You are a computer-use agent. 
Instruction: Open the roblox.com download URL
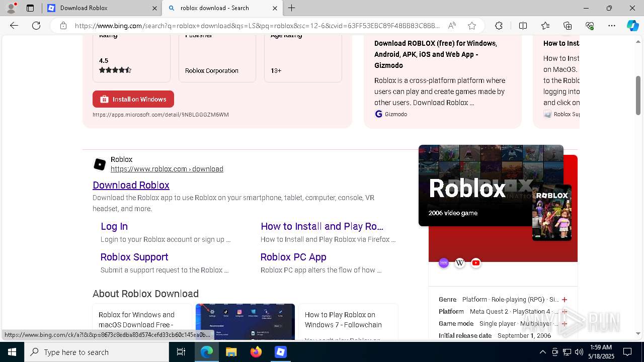pos(167,169)
